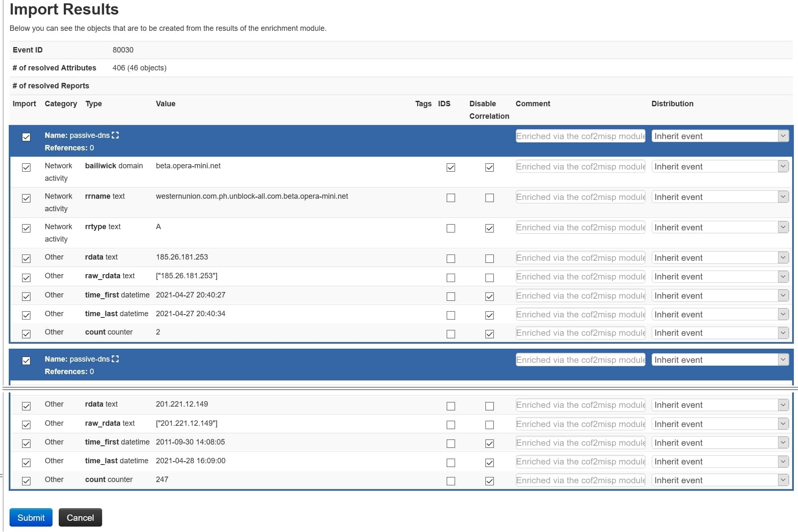Click the comment field of the second passive-dns object

pyautogui.click(x=580, y=360)
